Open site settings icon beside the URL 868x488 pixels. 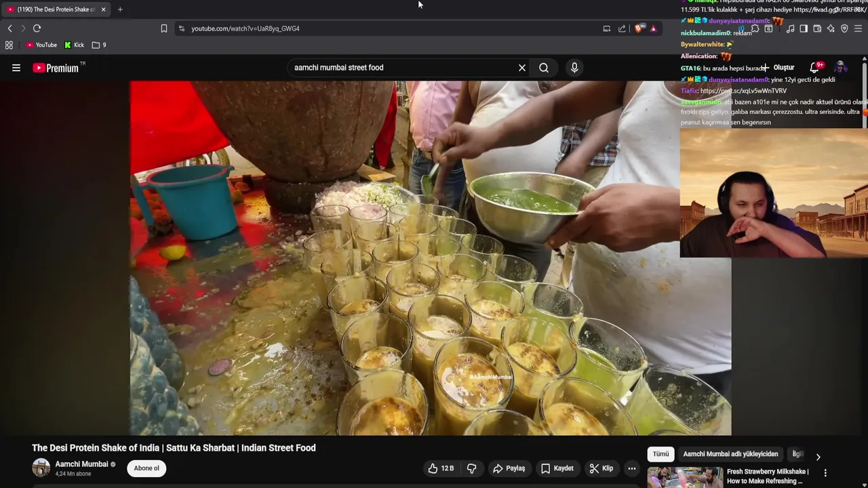(180, 28)
